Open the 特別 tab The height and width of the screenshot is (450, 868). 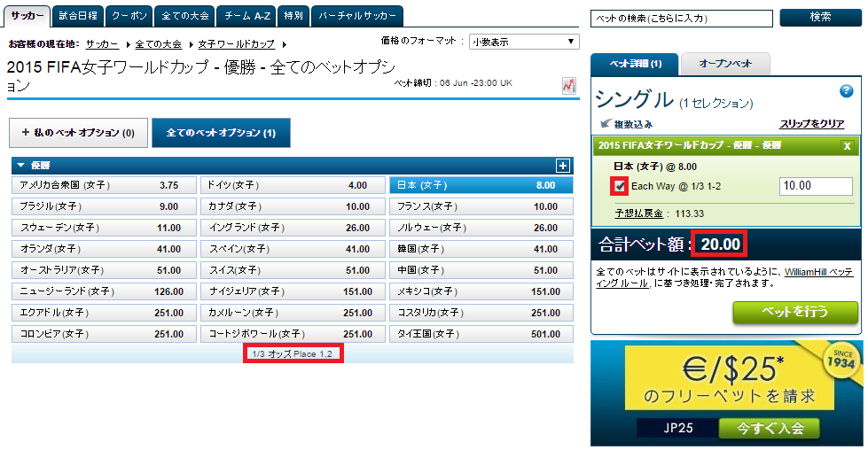click(x=293, y=16)
